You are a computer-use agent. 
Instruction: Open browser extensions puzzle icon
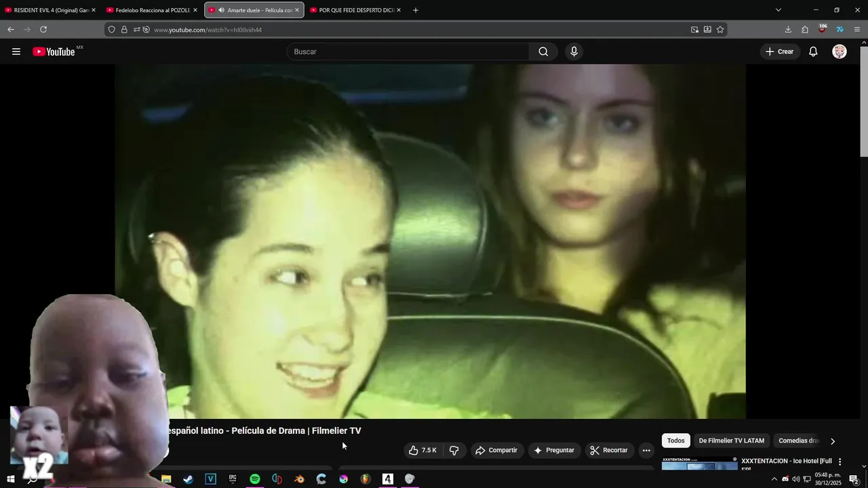(805, 29)
